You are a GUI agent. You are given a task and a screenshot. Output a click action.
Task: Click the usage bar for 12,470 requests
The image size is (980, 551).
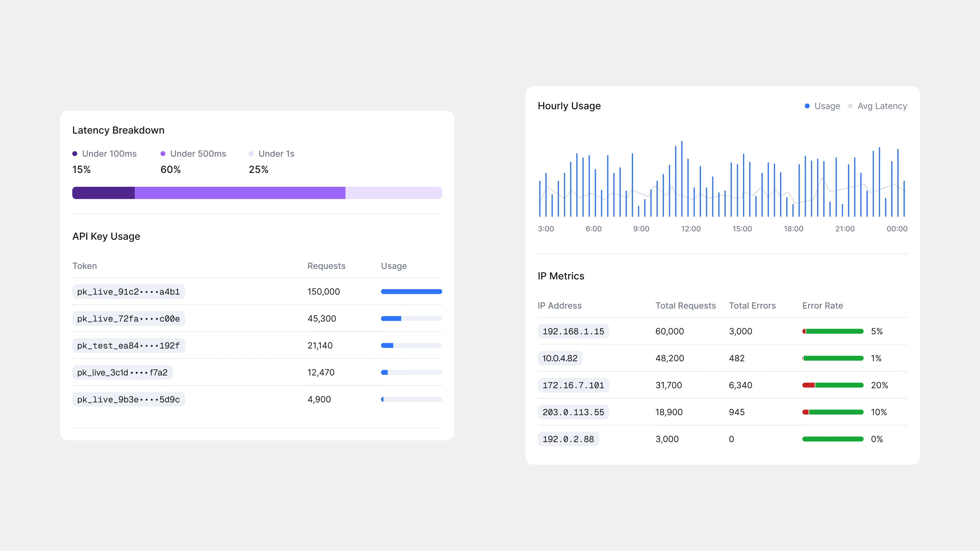[412, 373]
